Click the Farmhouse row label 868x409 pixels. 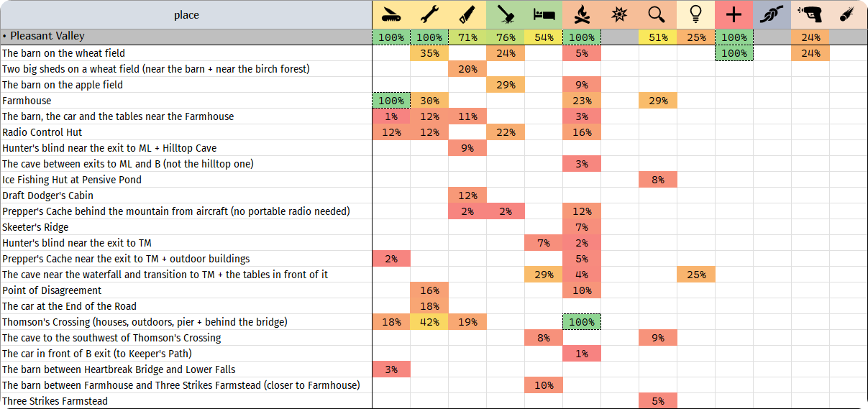point(27,101)
